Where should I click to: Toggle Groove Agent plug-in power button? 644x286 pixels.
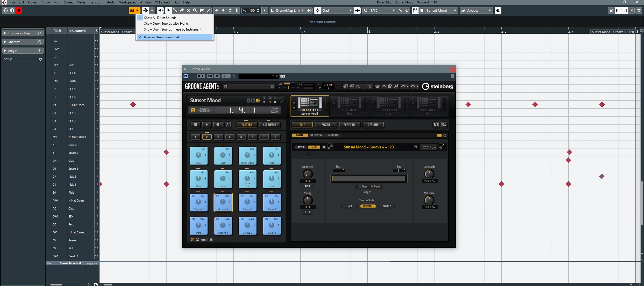tap(186, 76)
